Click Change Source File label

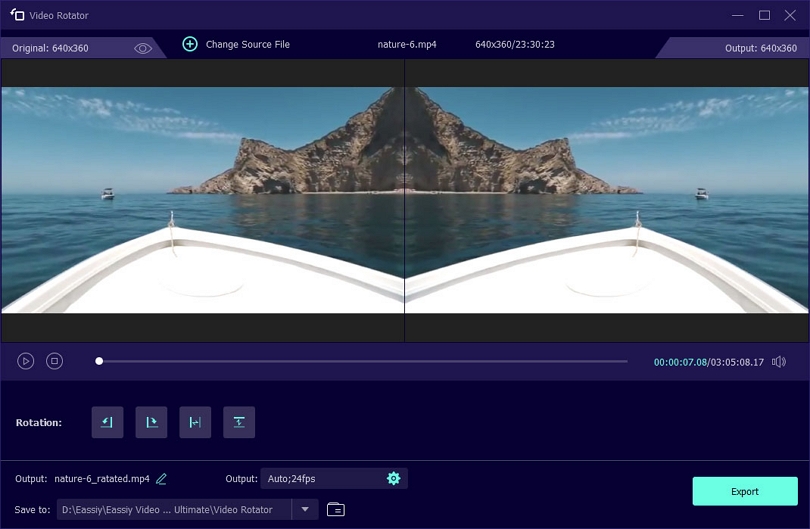[247, 44]
